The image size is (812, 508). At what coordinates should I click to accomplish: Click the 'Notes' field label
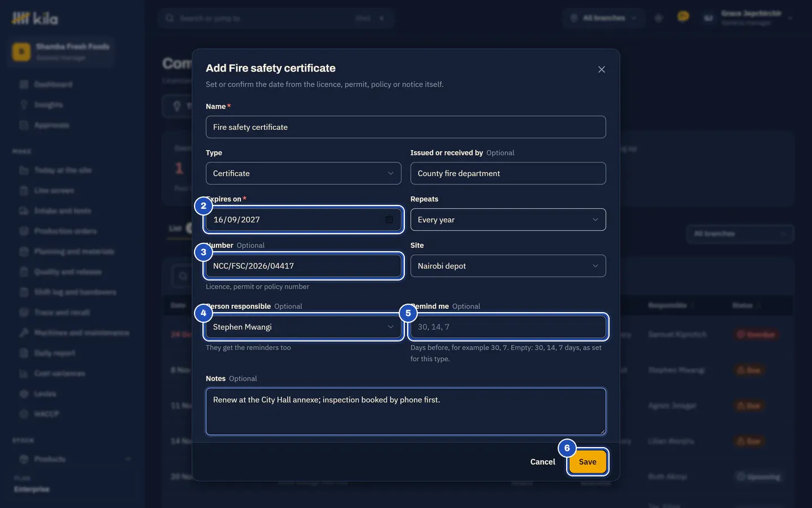pos(215,379)
